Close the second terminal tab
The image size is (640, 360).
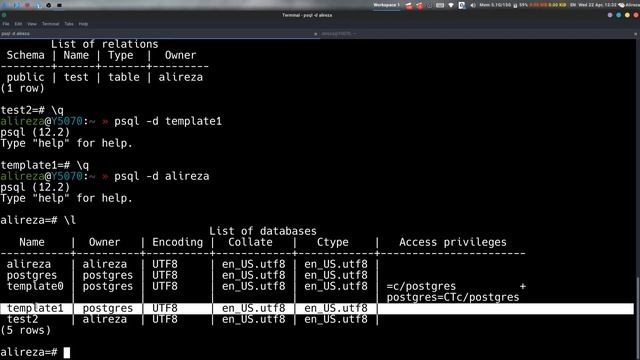pyautogui.click(x=636, y=34)
